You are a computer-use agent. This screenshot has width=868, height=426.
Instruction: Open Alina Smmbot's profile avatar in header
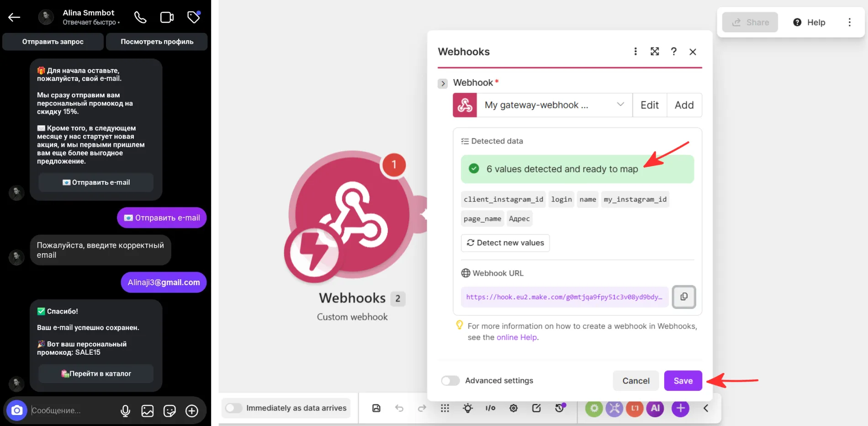pyautogui.click(x=46, y=17)
